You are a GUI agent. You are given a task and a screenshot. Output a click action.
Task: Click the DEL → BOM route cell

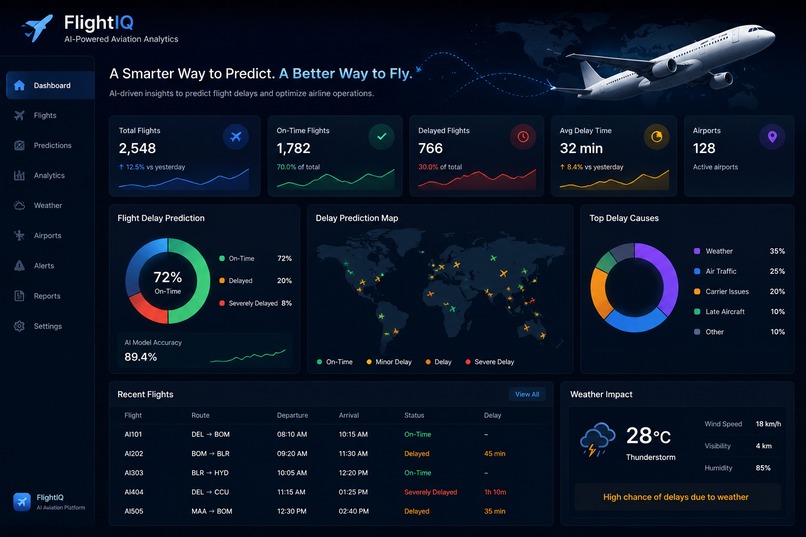(x=211, y=434)
